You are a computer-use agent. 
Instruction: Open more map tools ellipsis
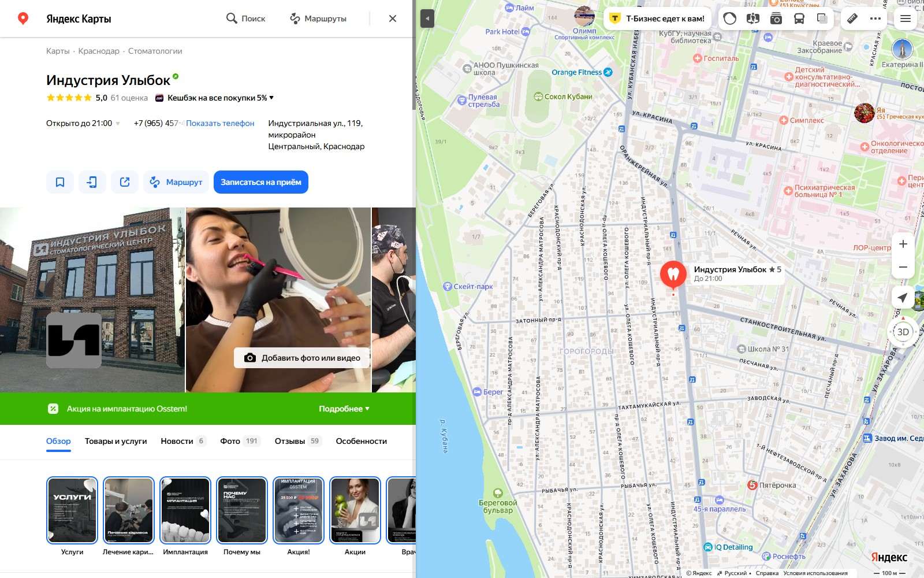coord(875,18)
